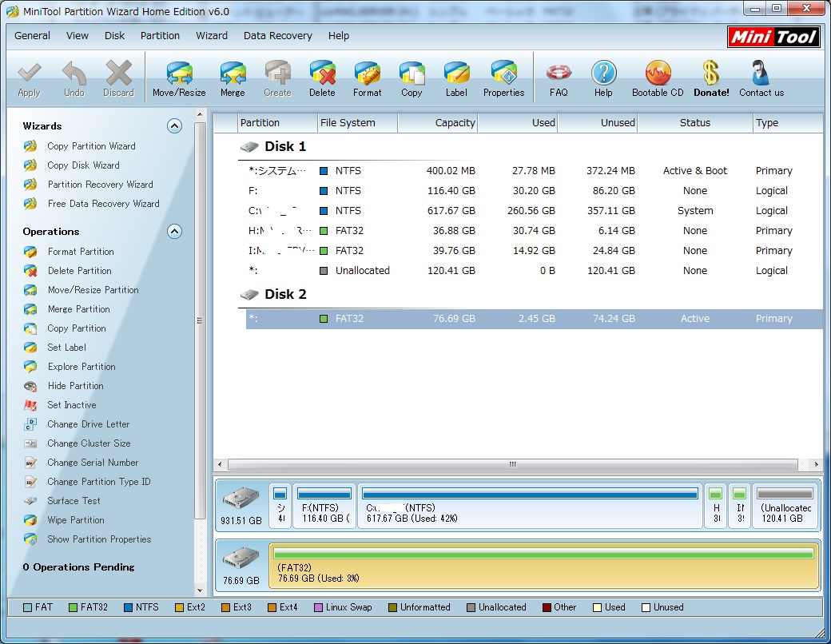
Task: Select the Merge toolbar tool
Action: tap(233, 80)
